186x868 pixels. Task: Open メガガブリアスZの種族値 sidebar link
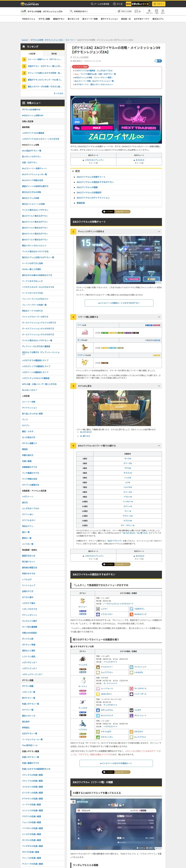pos(33,133)
